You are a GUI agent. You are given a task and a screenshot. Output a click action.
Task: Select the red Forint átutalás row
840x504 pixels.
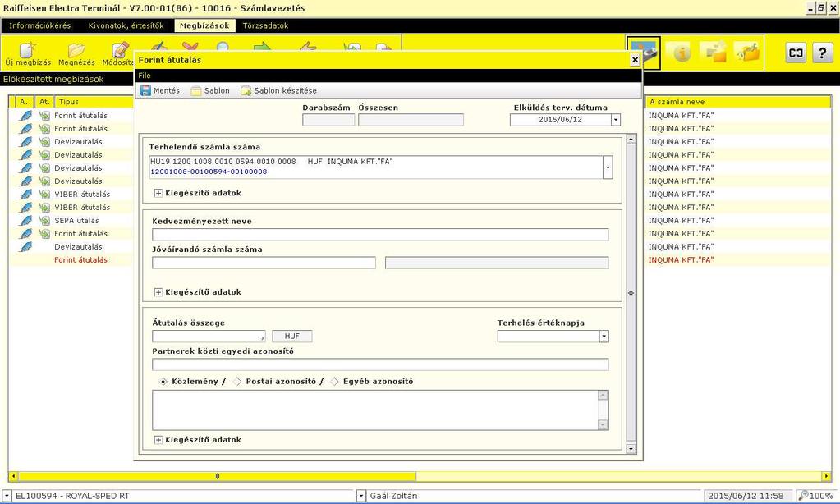[x=80, y=259]
